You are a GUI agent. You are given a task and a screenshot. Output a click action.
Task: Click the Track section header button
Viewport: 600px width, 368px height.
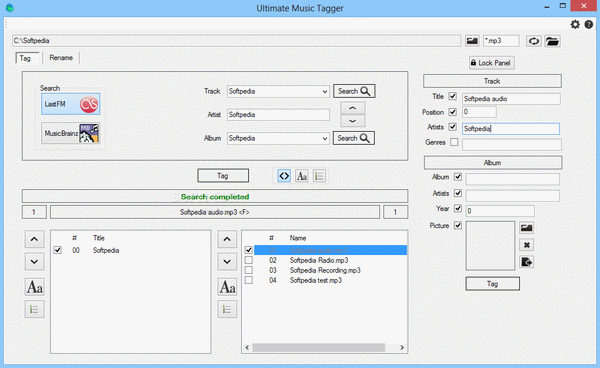pos(492,81)
